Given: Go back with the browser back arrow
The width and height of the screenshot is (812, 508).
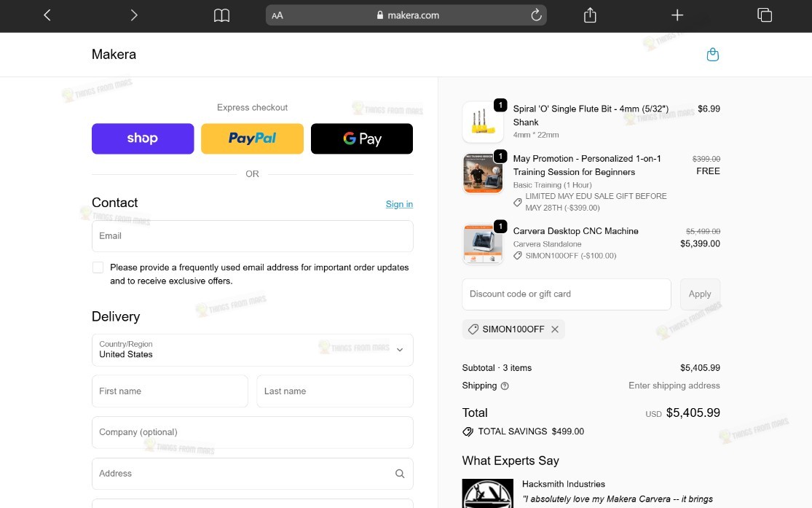Looking at the screenshot, I should click(47, 15).
